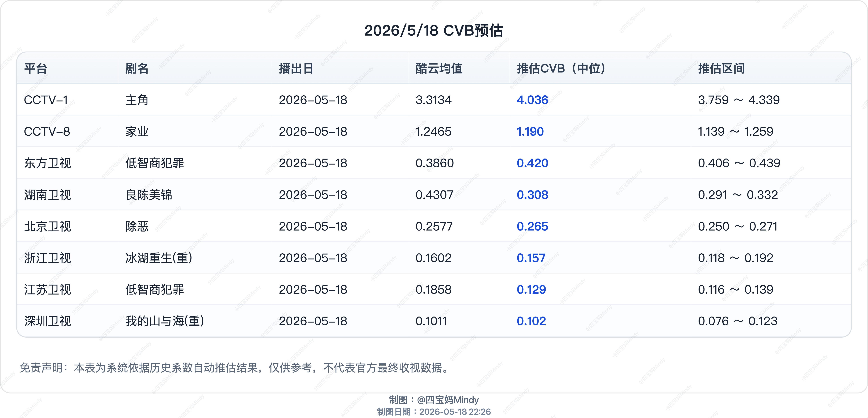Click the blue CVB value 1.190
This screenshot has width=868, height=418.
coord(530,132)
